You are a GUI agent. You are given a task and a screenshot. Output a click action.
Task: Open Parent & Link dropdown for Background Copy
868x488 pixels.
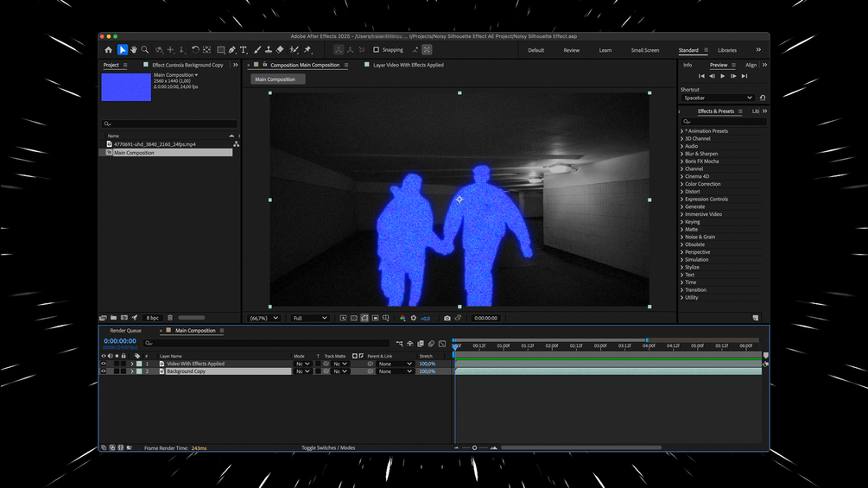tap(395, 371)
